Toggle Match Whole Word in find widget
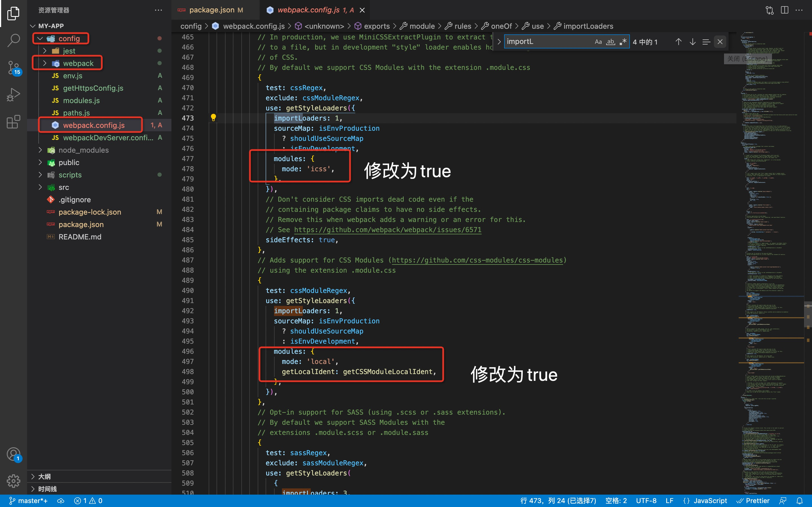Image resolution: width=812 pixels, height=507 pixels. click(x=610, y=42)
